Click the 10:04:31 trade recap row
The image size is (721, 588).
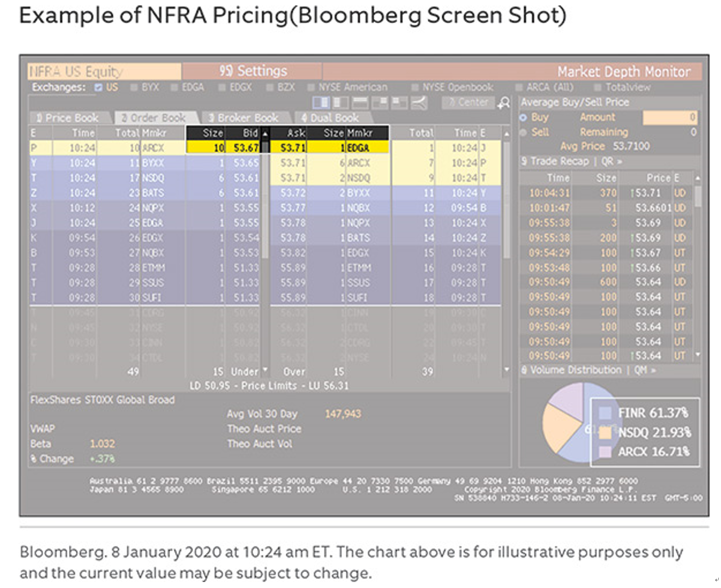tap(606, 193)
